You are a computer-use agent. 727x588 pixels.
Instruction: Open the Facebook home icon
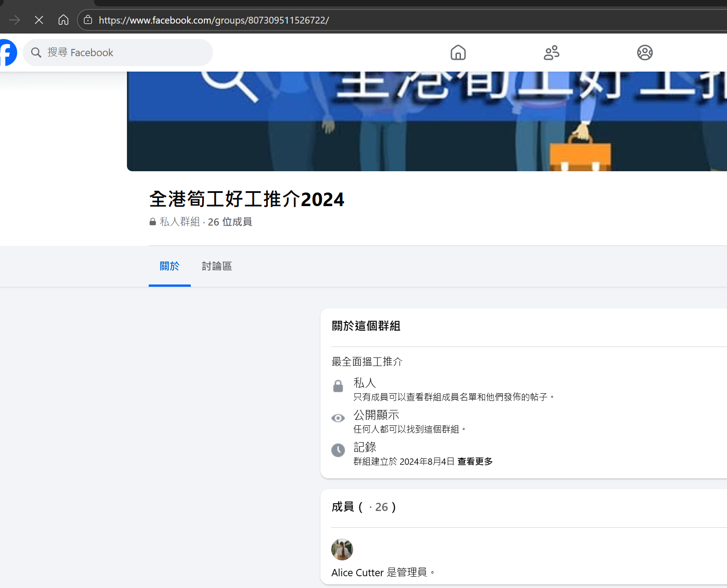[458, 53]
